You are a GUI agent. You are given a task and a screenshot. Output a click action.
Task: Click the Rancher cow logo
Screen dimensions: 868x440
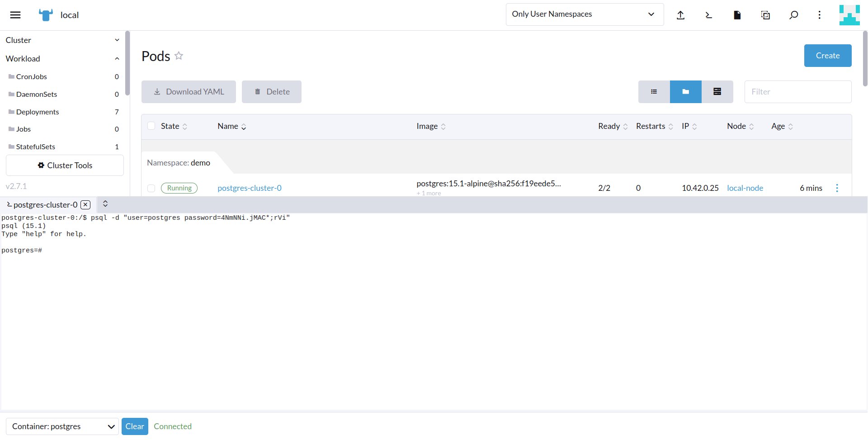[x=45, y=14]
